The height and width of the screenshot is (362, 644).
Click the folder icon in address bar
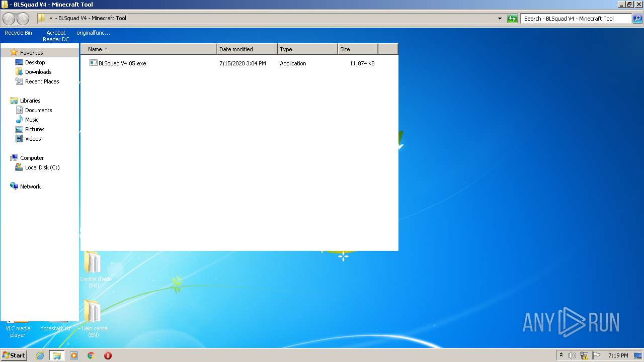coord(41,18)
